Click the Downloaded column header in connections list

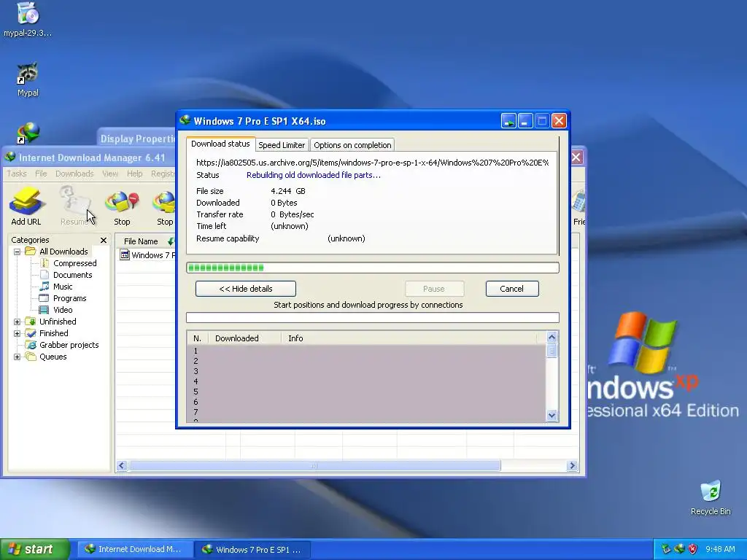[x=244, y=338]
